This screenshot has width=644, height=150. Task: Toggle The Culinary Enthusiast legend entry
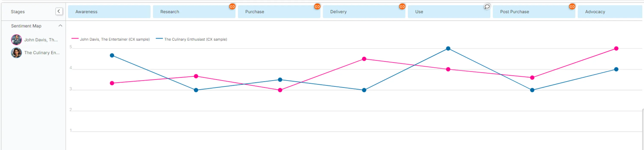tap(196, 39)
